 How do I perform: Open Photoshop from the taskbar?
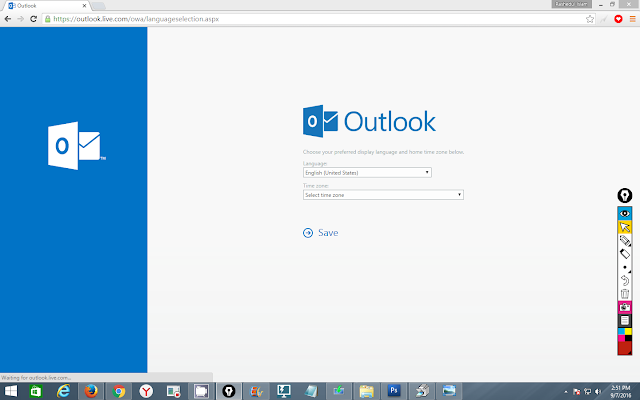[x=394, y=391]
